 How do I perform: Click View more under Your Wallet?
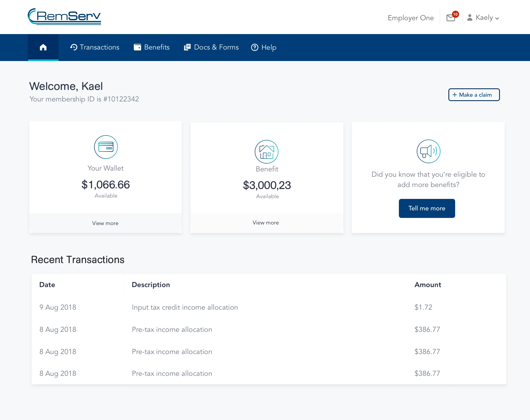pos(105,223)
